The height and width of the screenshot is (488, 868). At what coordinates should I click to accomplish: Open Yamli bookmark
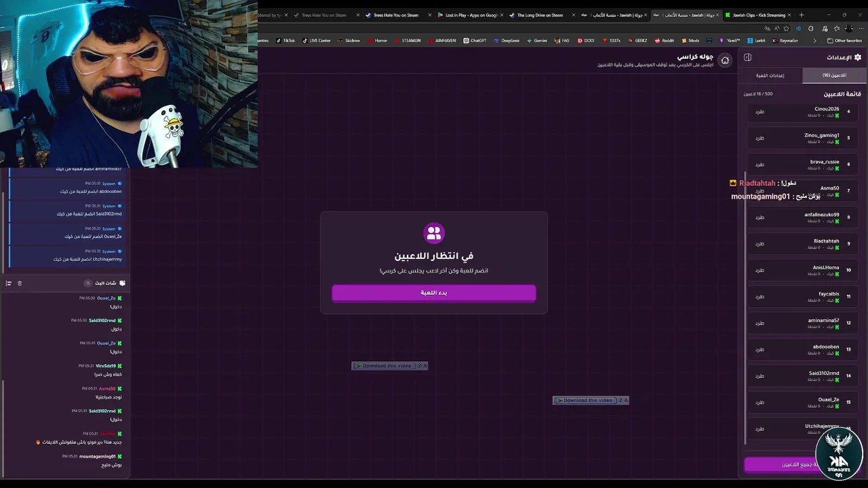click(730, 41)
